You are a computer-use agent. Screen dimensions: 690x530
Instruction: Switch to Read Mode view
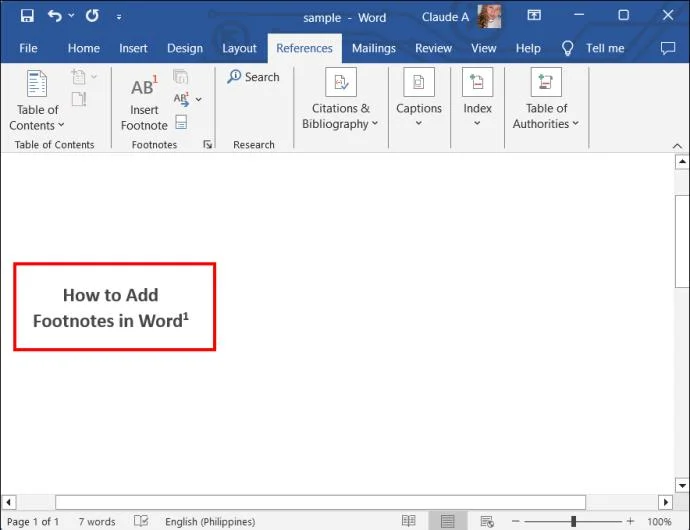408,521
